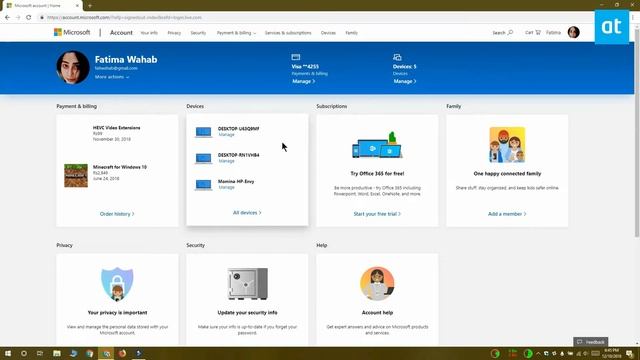Click the Office 365 devices illustration

(377, 145)
